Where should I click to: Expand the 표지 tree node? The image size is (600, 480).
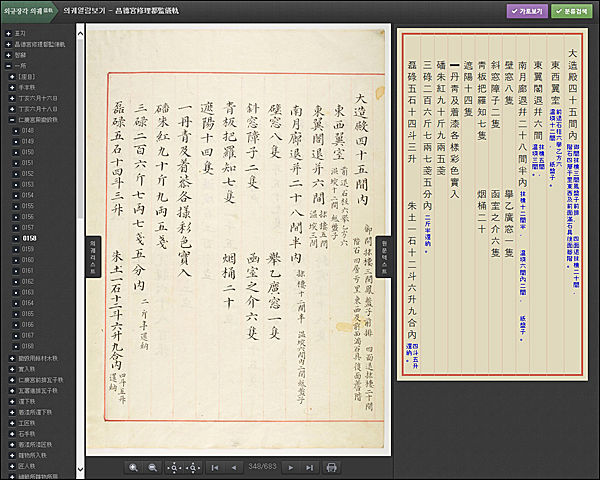8,34
